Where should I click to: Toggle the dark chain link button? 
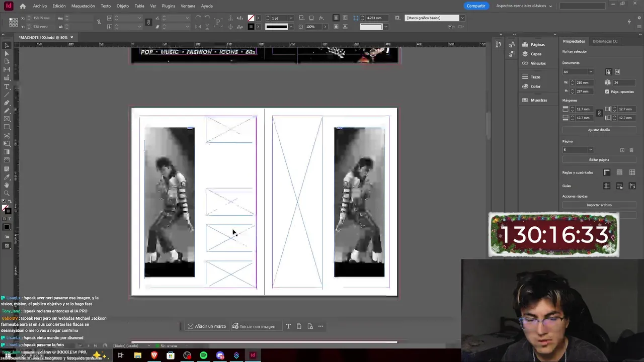tap(148, 22)
